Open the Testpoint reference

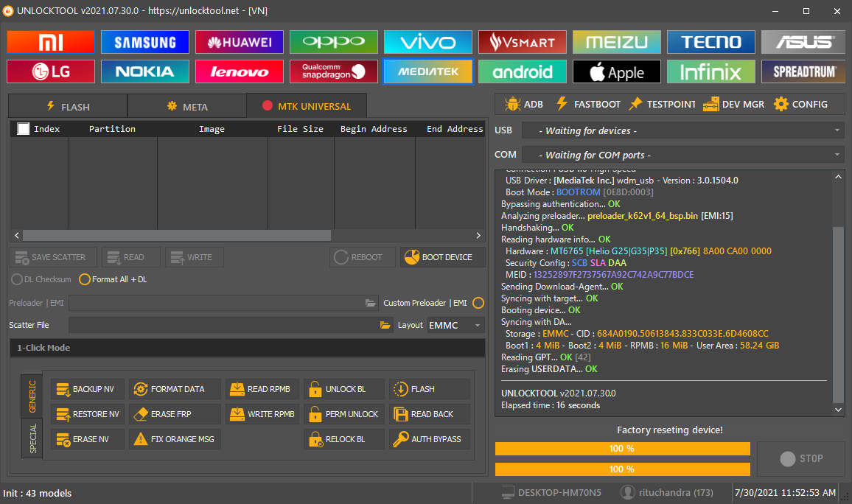(x=663, y=105)
